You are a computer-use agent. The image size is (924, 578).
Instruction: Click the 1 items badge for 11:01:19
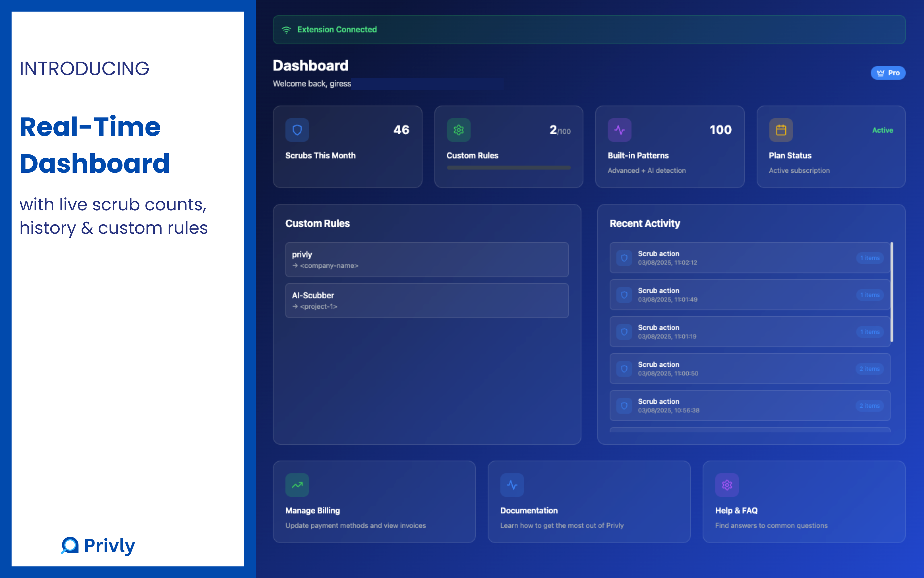click(x=870, y=332)
